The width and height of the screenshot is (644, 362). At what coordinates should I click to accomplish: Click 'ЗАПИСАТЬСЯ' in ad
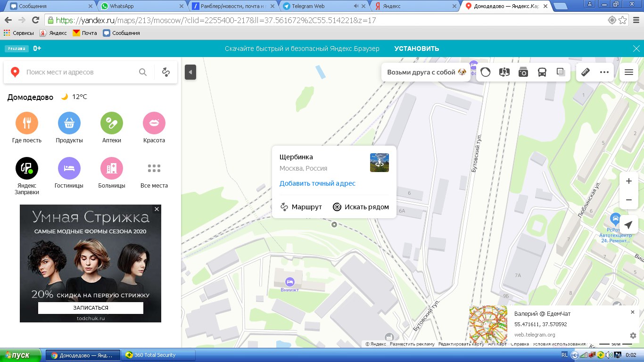(91, 308)
